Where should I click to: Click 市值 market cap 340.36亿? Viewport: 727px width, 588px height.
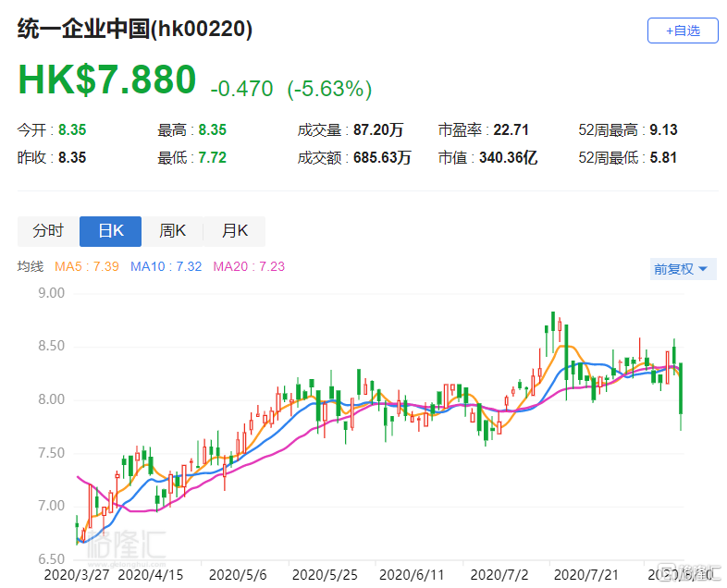tap(508, 157)
